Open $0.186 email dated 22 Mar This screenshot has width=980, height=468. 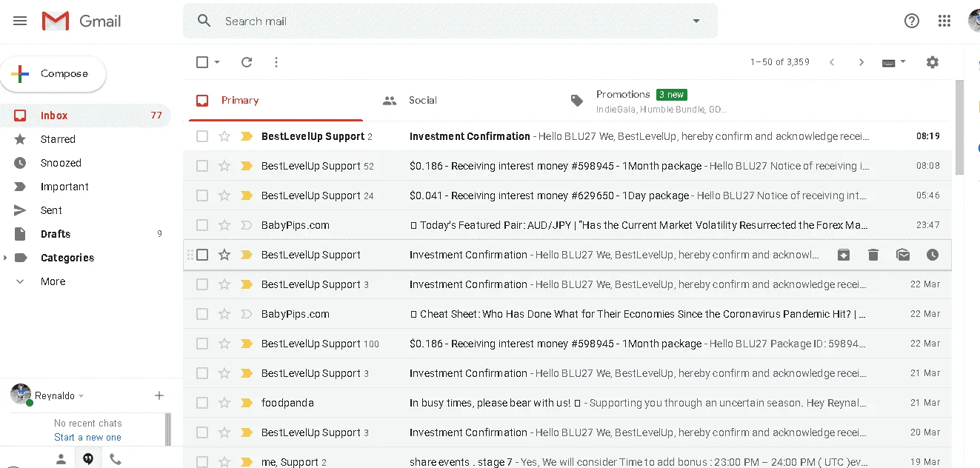(x=567, y=344)
